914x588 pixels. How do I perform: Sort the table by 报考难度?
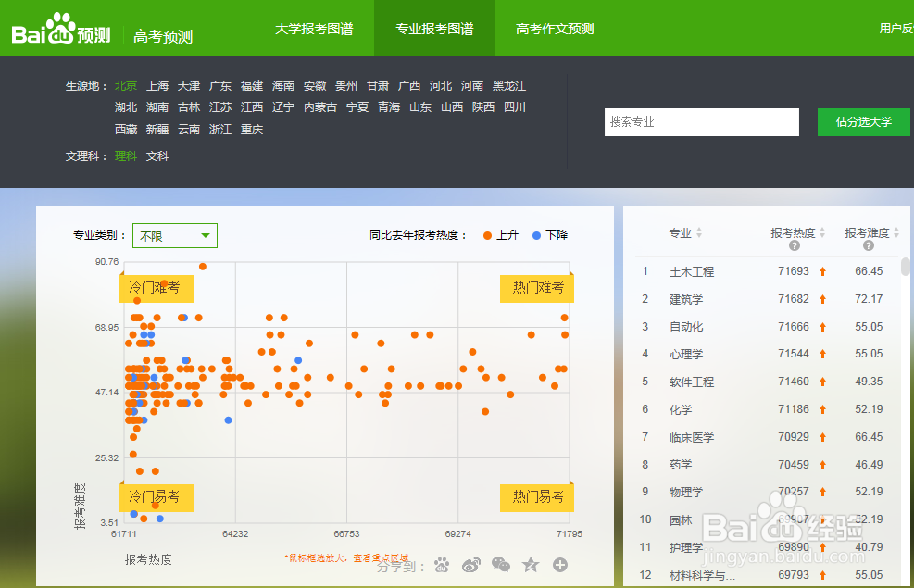click(x=896, y=232)
